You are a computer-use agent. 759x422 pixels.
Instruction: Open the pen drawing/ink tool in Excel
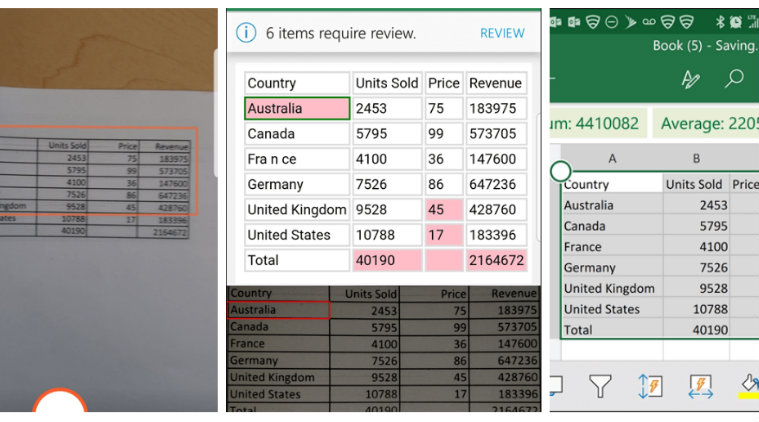[690, 78]
